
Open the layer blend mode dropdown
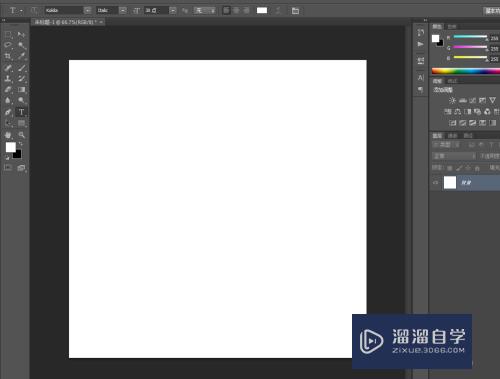point(454,156)
